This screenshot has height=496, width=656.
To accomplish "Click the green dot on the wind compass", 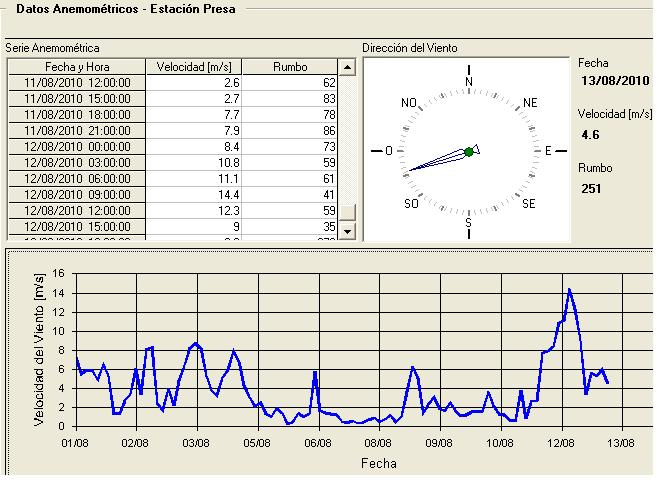I will (x=469, y=152).
